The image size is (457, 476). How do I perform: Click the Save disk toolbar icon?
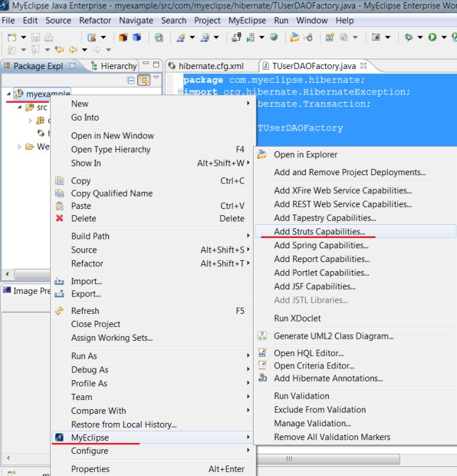(35, 37)
